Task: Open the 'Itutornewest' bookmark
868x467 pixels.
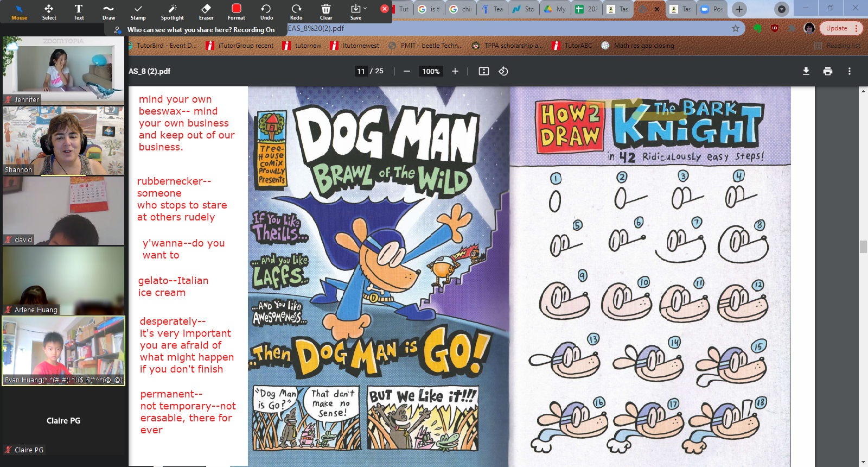Action: pyautogui.click(x=355, y=46)
